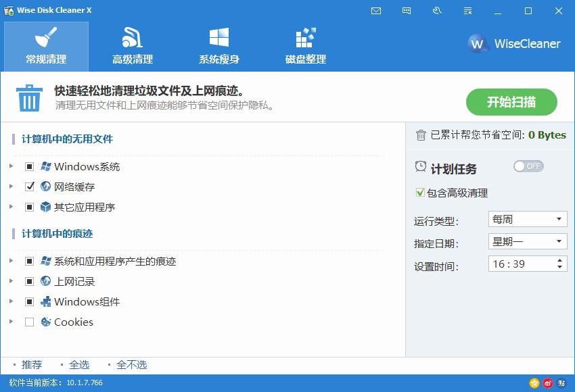
Task: Switch the 计划任务 toggle from OFF
Action: 528,166
